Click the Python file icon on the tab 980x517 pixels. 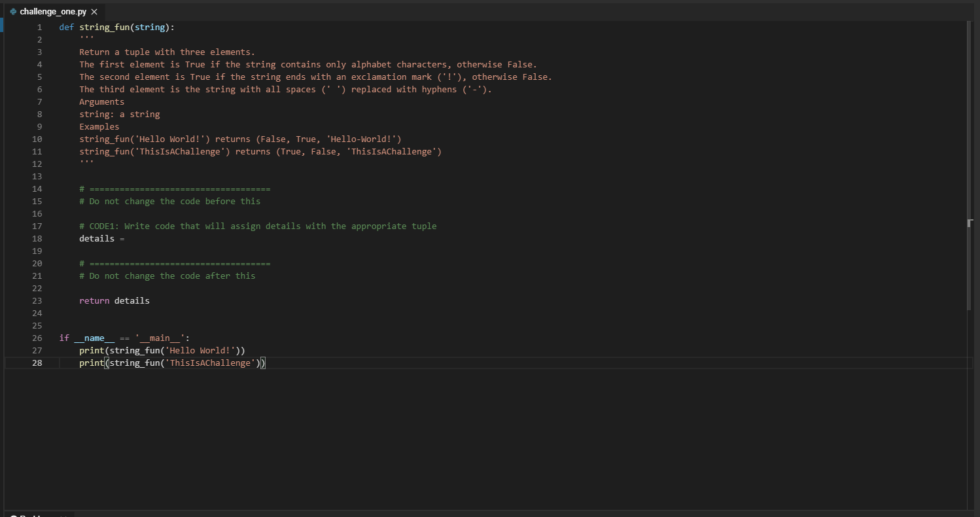14,12
